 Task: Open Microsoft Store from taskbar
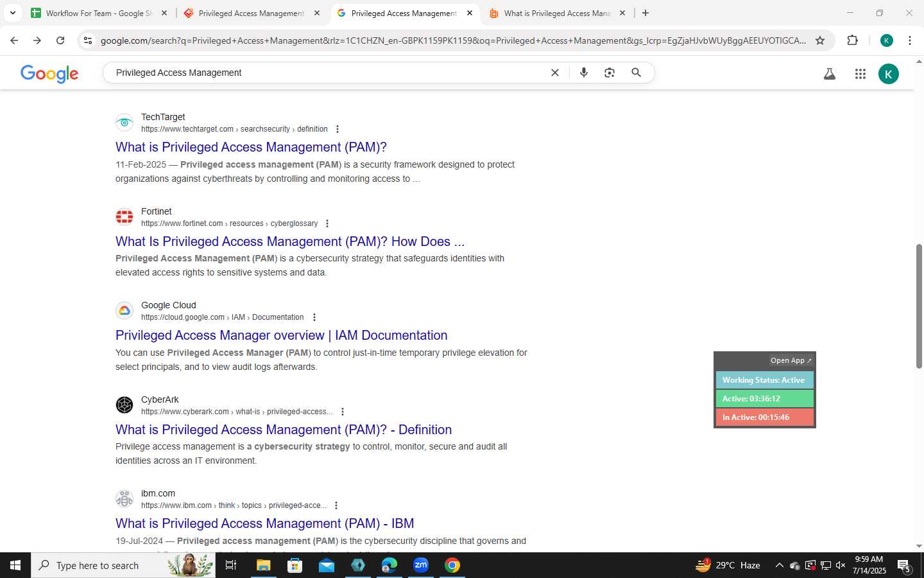(x=295, y=565)
